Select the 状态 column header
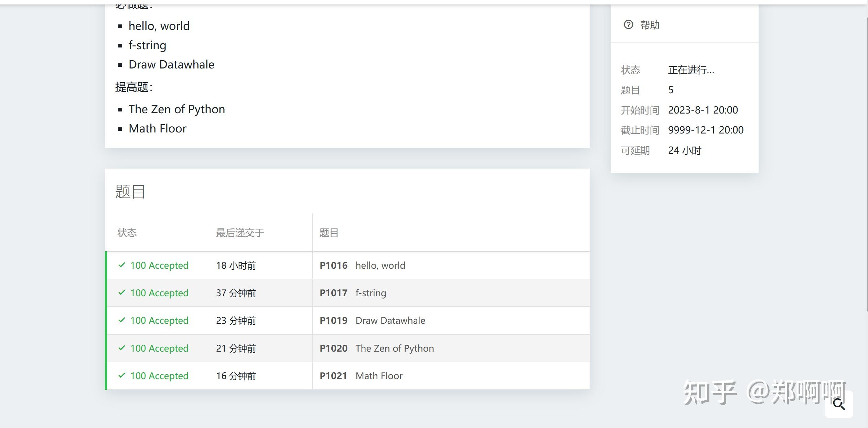Screen dimensions: 868x428 (127, 233)
